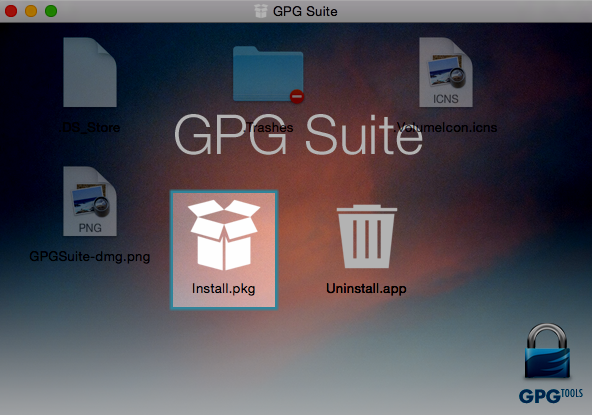The width and height of the screenshot is (592, 415).
Task: Click the GPGSuite-dmg.png file name label
Action: pos(90,257)
